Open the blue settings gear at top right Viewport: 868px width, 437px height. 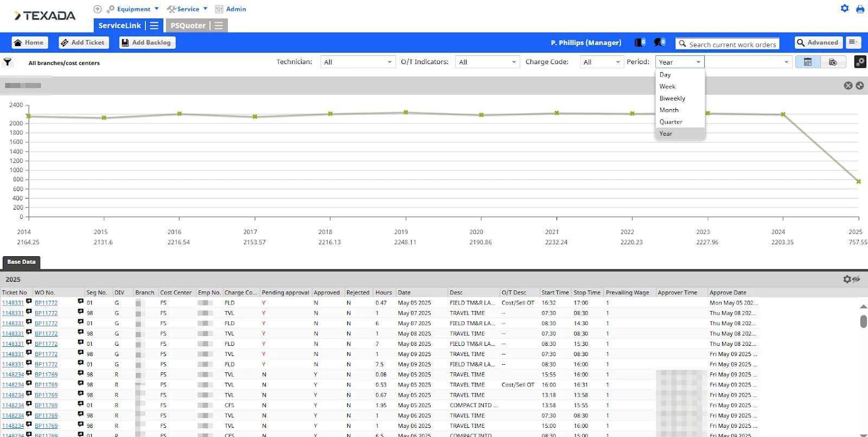[x=845, y=9]
